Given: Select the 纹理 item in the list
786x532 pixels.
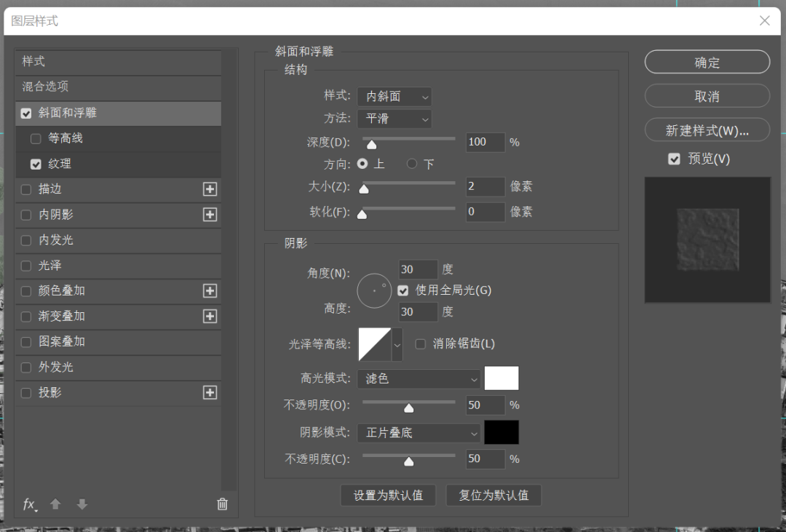Looking at the screenshot, I should [60, 164].
